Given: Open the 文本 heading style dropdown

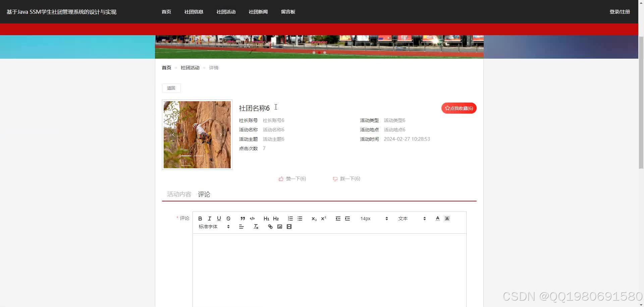Looking at the screenshot, I should (412, 219).
